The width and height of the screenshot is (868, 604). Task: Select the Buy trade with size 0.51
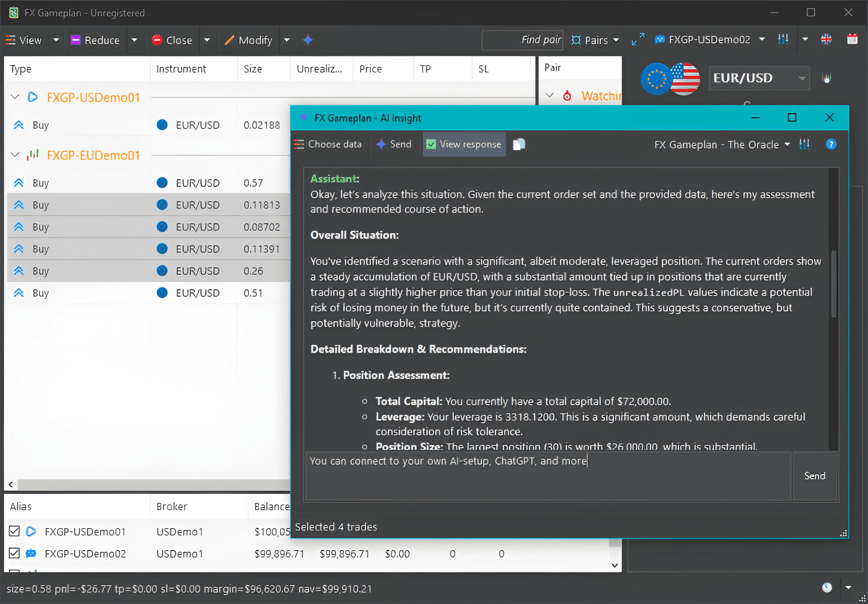click(148, 293)
